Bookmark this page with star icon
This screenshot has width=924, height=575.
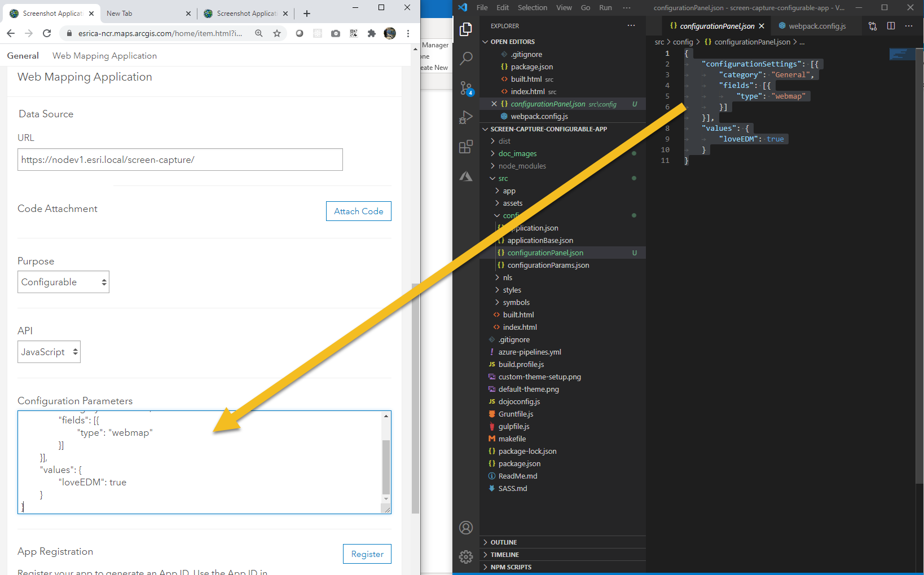(277, 33)
